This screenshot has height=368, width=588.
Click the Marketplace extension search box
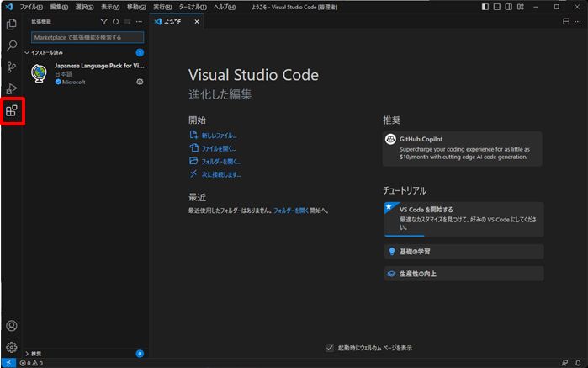(x=87, y=37)
